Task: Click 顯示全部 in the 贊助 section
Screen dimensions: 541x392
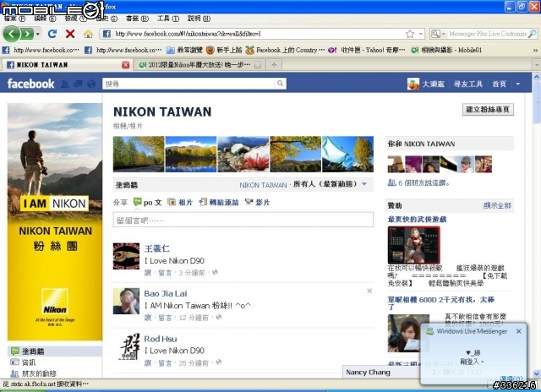Action: point(497,205)
